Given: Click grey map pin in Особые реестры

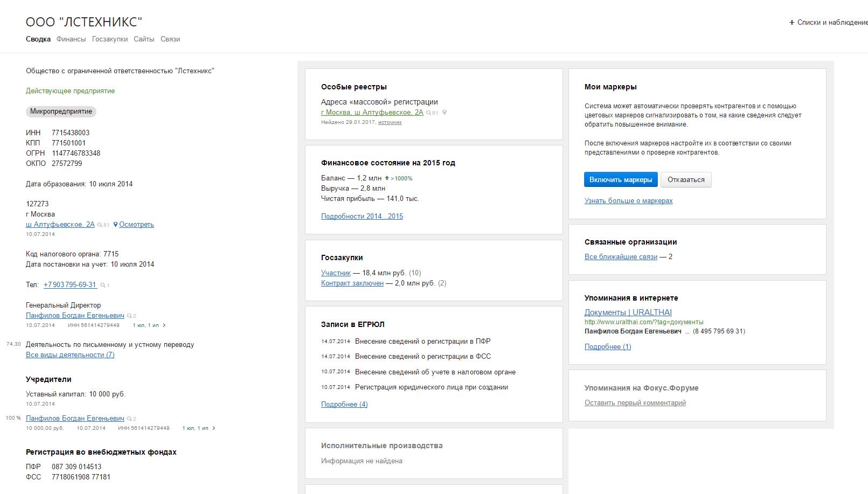Looking at the screenshot, I should (445, 113).
